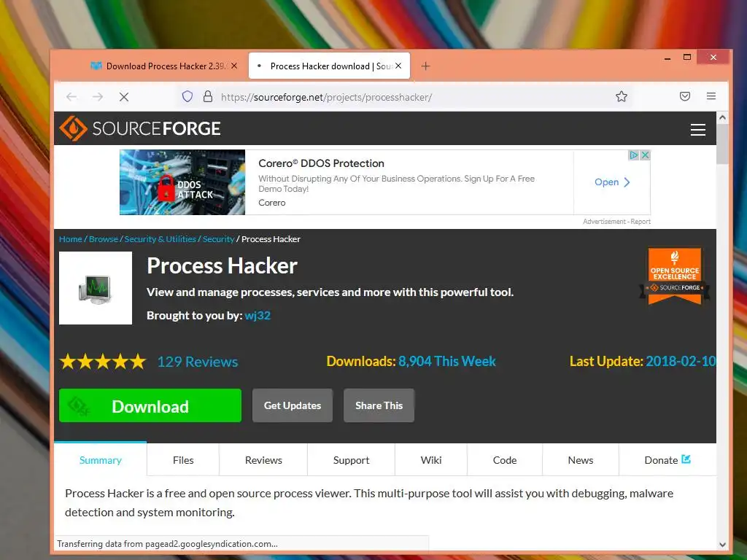The image size is (747, 560).
Task: Click the AdChoices triangle icon on ad
Action: tap(634, 155)
